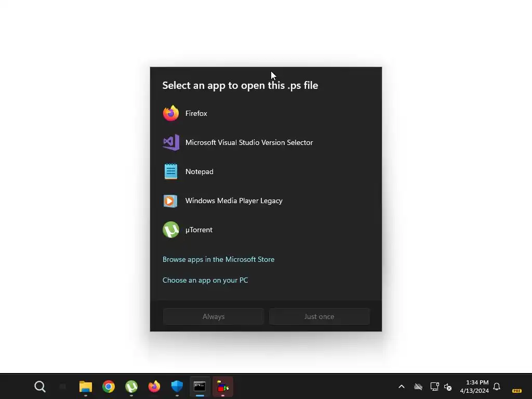Open Firefox from the taskbar
Viewport: 532px width, 399px height.
pos(154,387)
